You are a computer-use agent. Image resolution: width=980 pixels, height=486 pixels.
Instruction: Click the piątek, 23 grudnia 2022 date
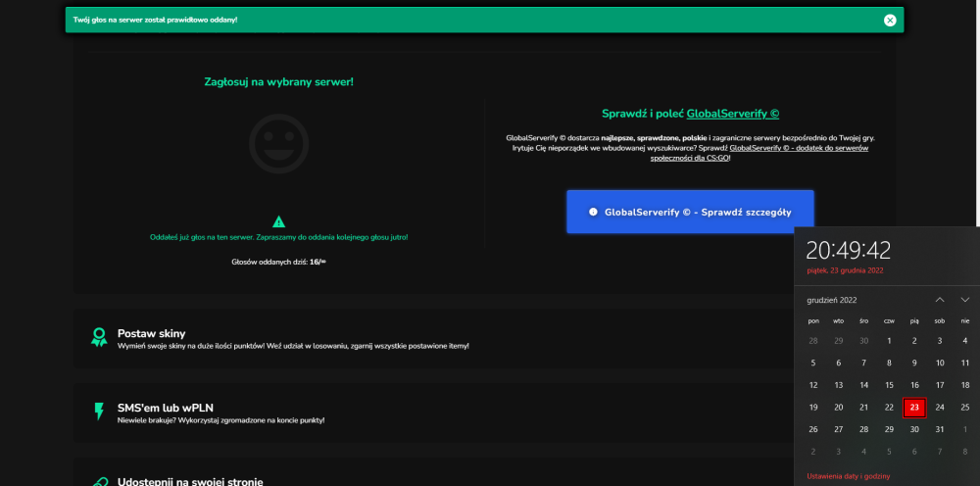(x=845, y=270)
